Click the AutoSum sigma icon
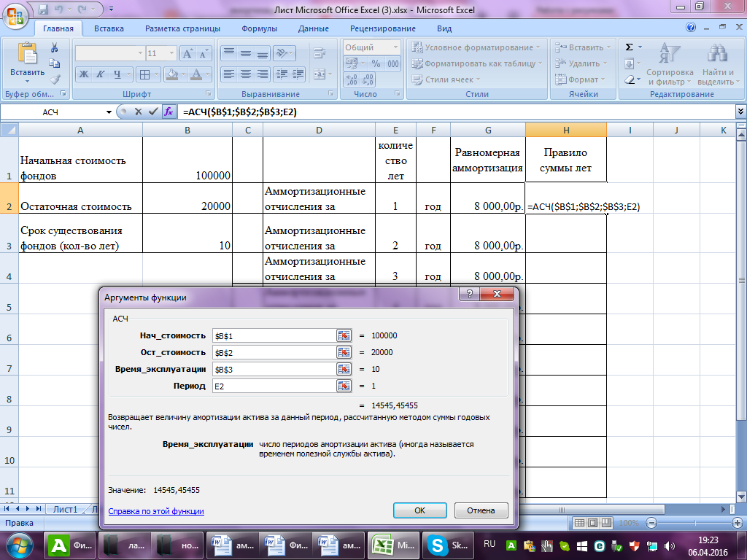This screenshot has height=560, width=747. 630,47
